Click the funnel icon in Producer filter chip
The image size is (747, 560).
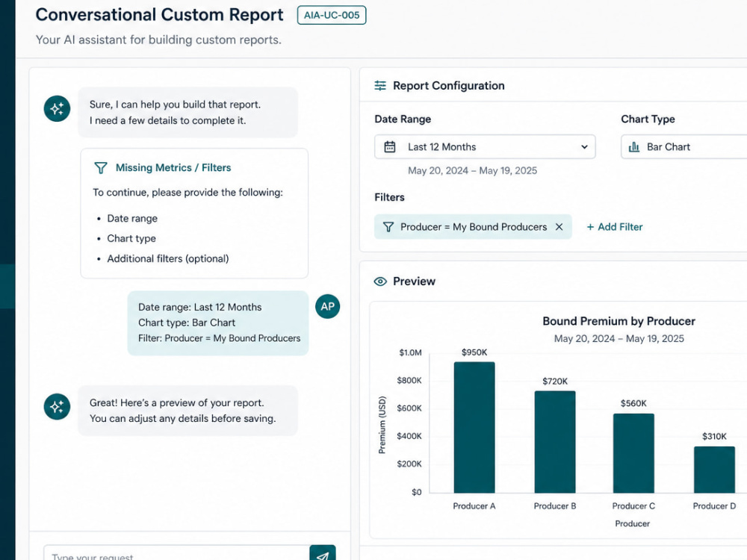click(x=388, y=227)
